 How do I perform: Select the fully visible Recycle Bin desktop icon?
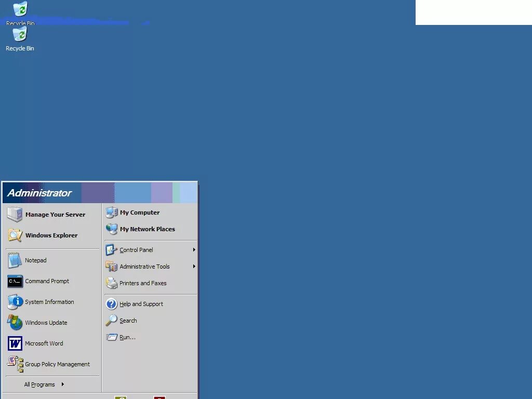click(20, 39)
